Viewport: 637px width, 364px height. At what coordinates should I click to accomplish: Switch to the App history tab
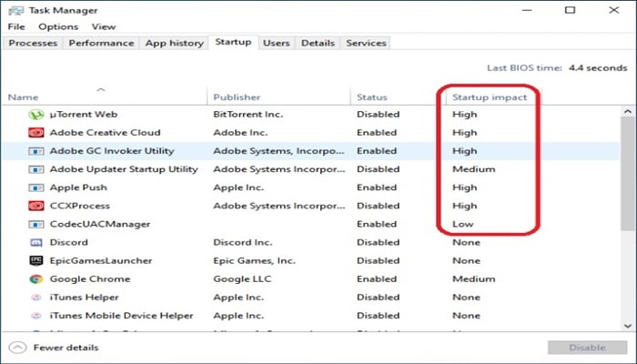(x=175, y=43)
